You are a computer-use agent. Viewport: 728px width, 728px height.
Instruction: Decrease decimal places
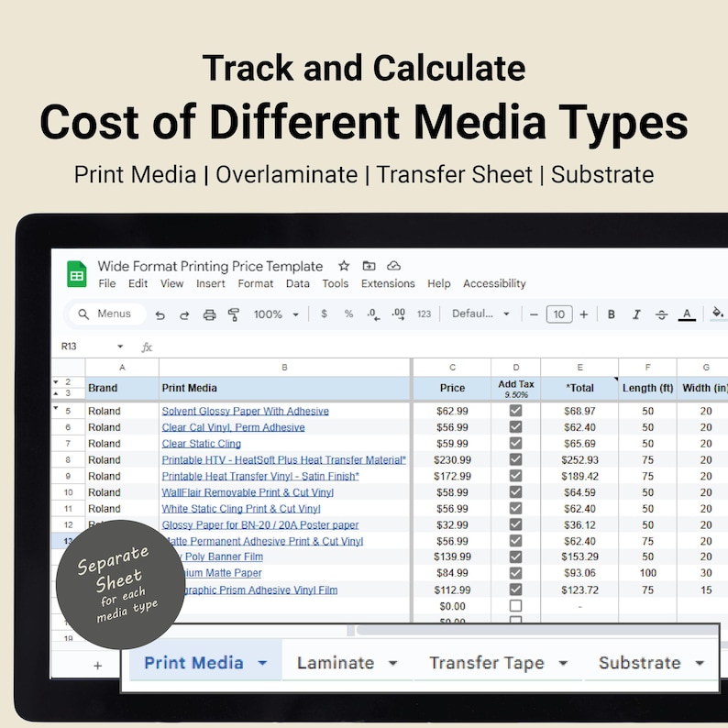coord(373,314)
